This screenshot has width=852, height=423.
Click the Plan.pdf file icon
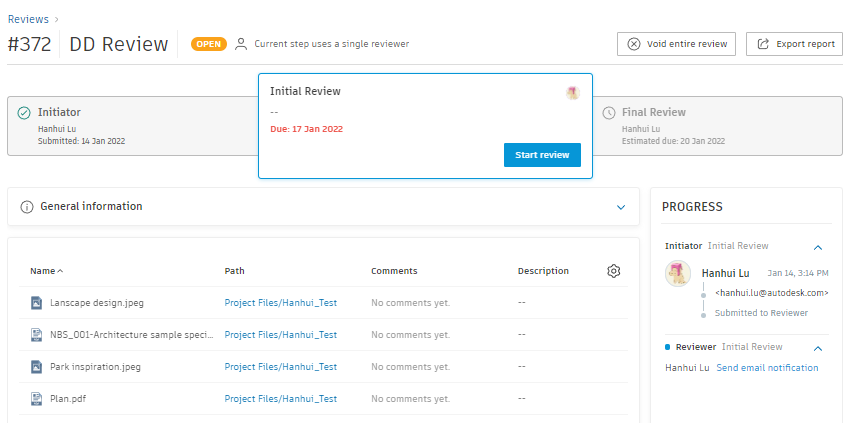pyautogui.click(x=36, y=399)
